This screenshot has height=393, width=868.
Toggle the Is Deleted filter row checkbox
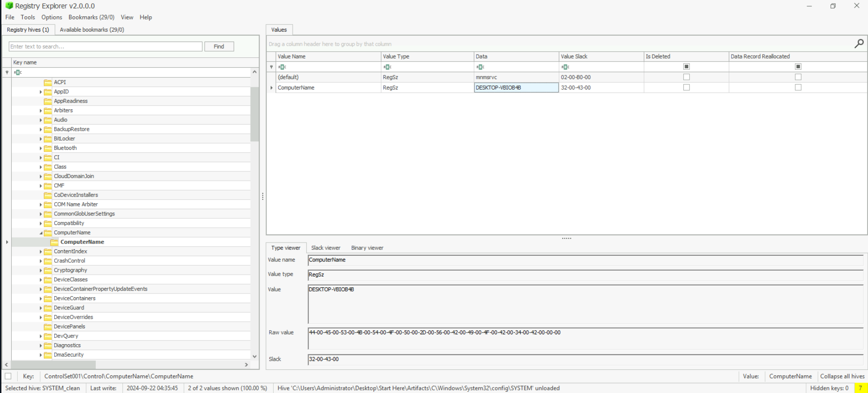point(686,67)
